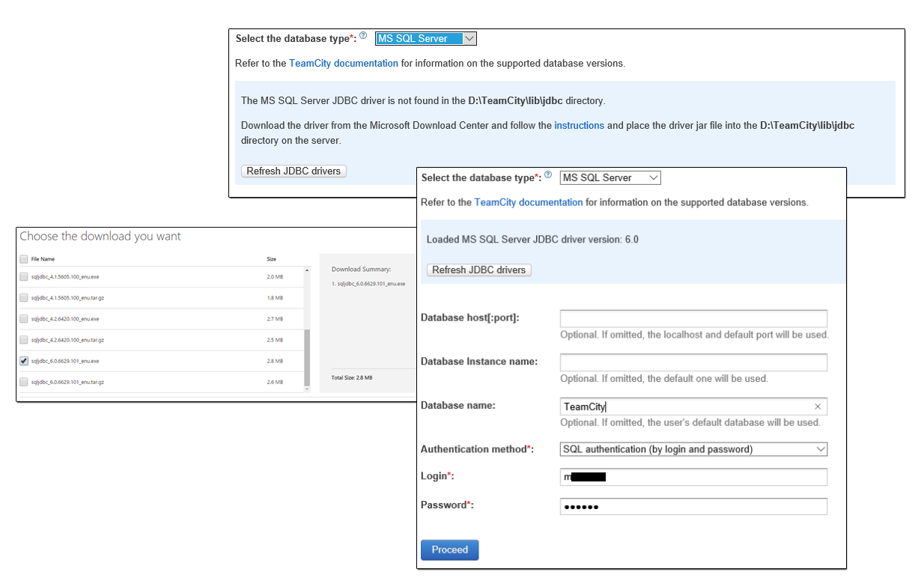
Task: Check sqljdbc_4.1.5605.100_enu.tar.gz
Action: pyautogui.click(x=24, y=297)
